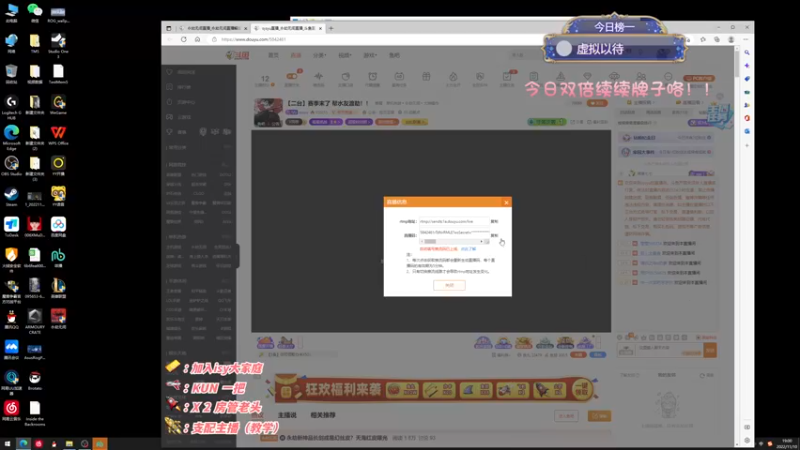Copy the stream key in dialog
Screen dimensions: 800x450
(494, 235)
